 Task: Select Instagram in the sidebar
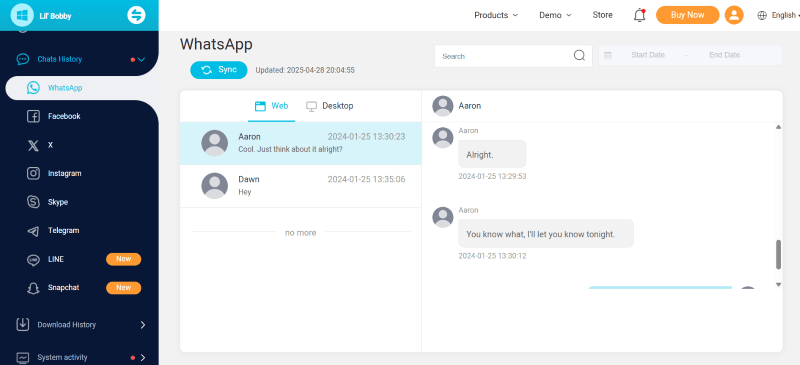(64, 174)
